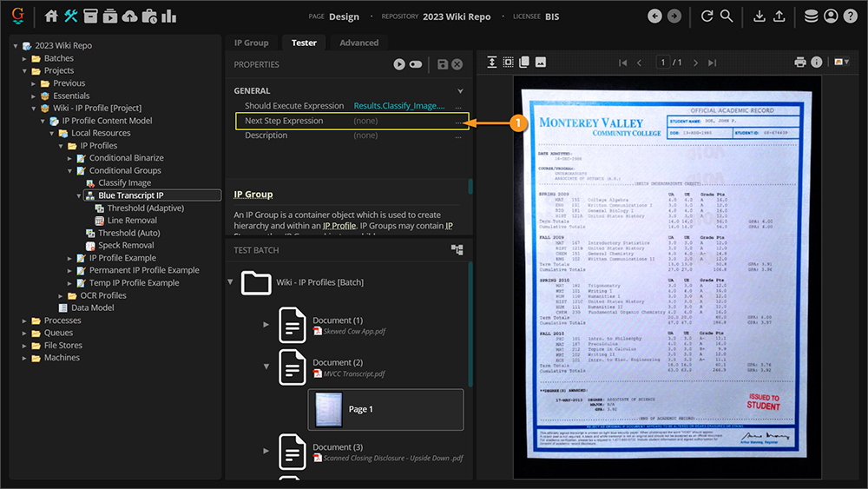The height and width of the screenshot is (489, 868).
Task: Click the save icon in Properties panel
Action: pyautogui.click(x=443, y=64)
